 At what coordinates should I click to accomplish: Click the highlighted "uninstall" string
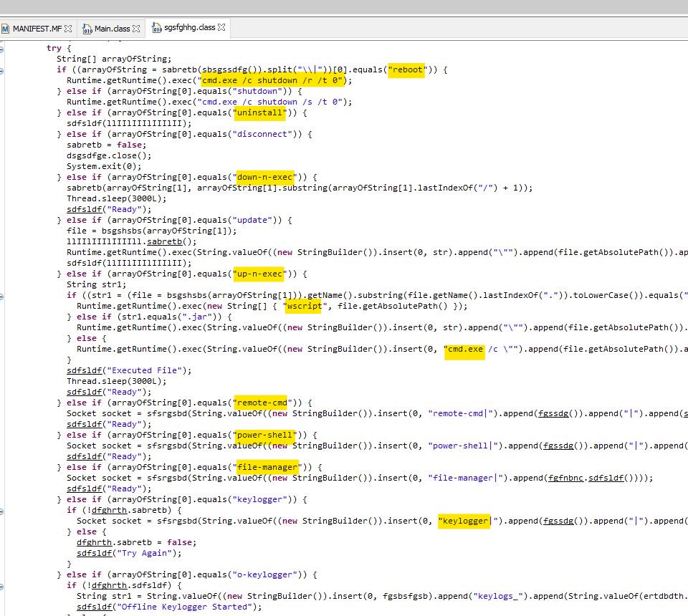click(259, 112)
